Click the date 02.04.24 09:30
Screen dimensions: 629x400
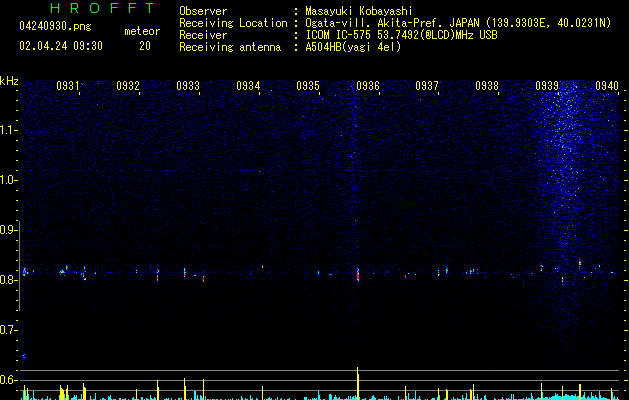pos(61,46)
